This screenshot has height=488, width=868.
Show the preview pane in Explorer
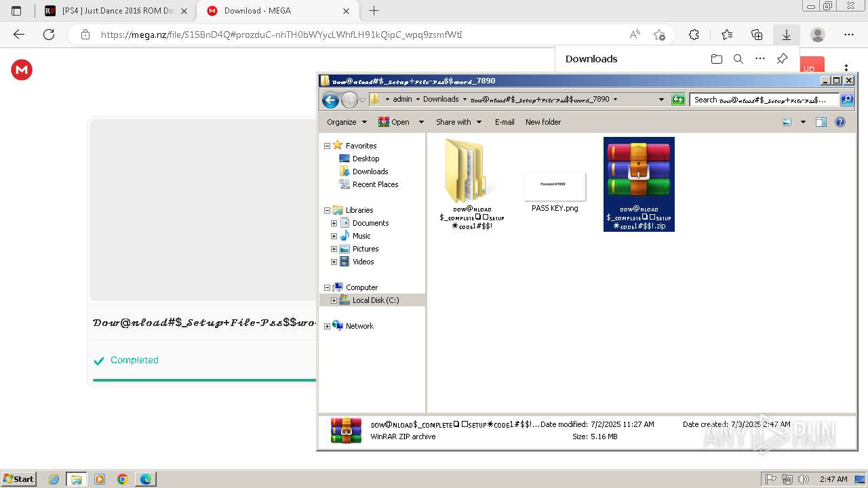click(x=821, y=122)
